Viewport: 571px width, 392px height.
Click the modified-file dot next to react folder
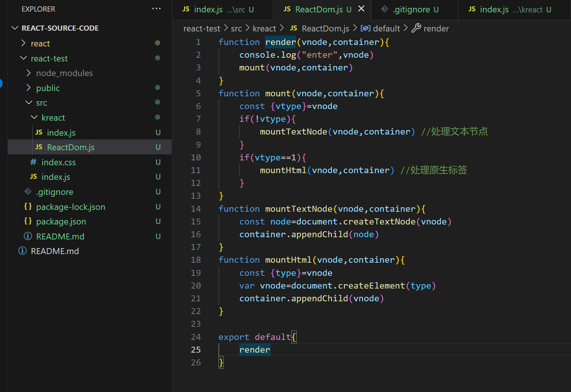(158, 43)
